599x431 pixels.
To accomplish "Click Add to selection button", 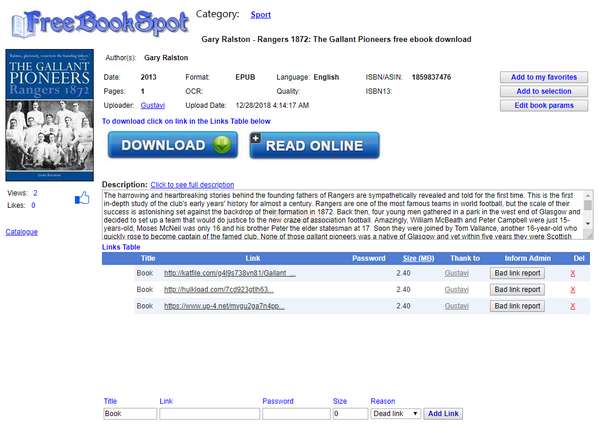I will point(544,91).
